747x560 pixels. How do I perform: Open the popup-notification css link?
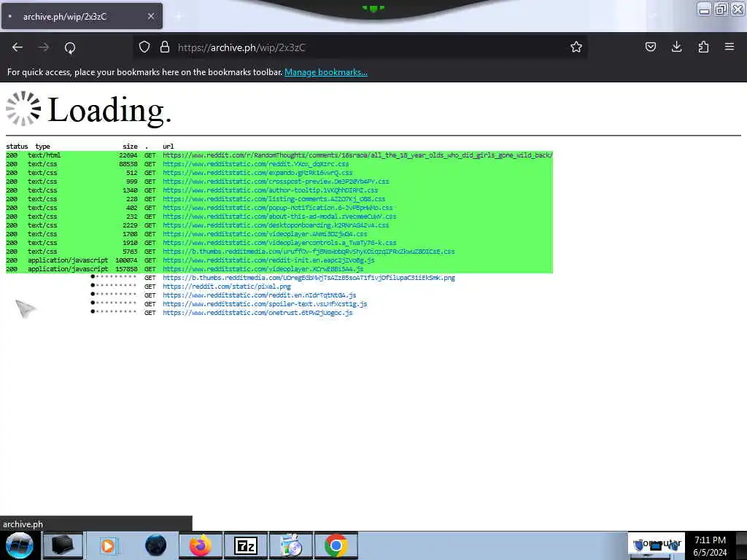pyautogui.click(x=278, y=208)
